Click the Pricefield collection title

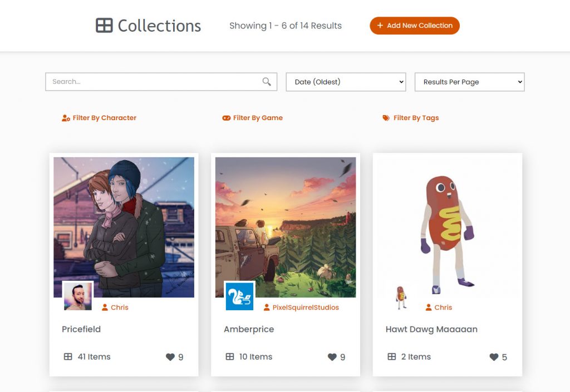point(81,329)
